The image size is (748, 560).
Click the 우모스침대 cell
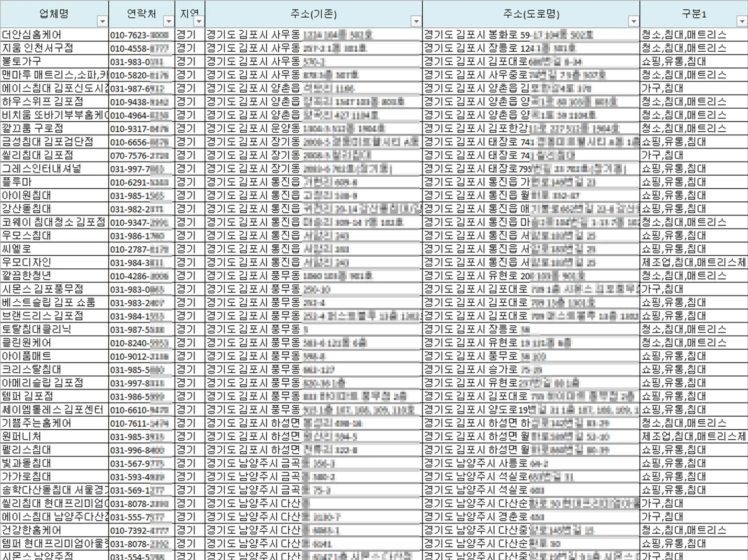coord(54,235)
